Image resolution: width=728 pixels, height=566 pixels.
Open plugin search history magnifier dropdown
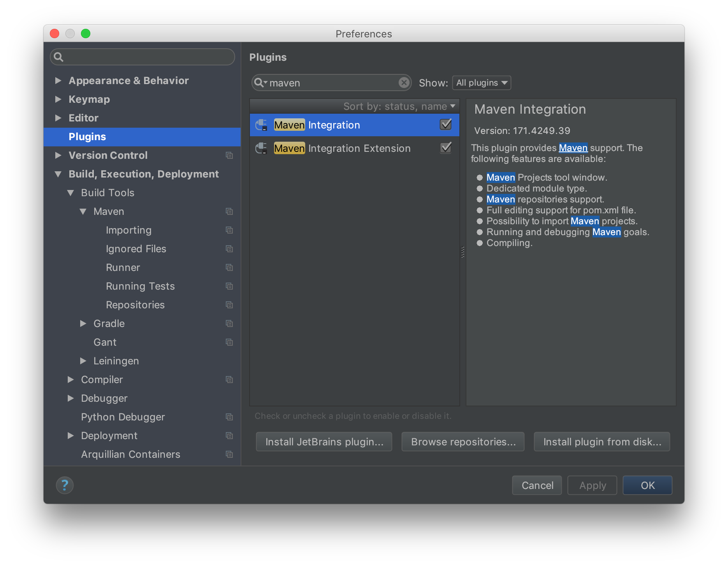pyautogui.click(x=260, y=83)
